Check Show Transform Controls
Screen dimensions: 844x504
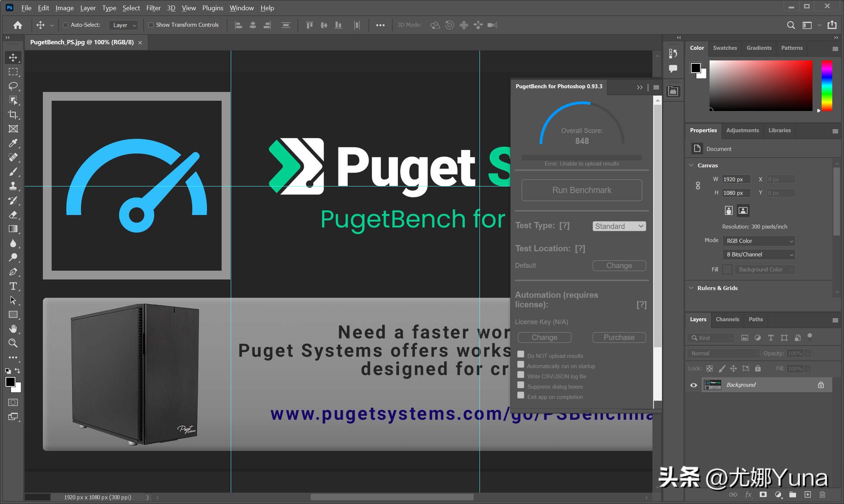(151, 25)
